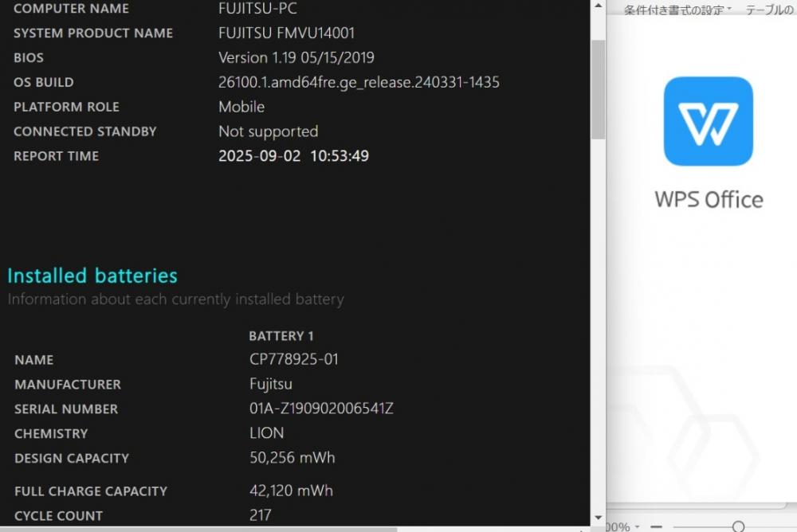
Task: Click the FUJITSU FMVU14001 product name
Action: [x=287, y=33]
